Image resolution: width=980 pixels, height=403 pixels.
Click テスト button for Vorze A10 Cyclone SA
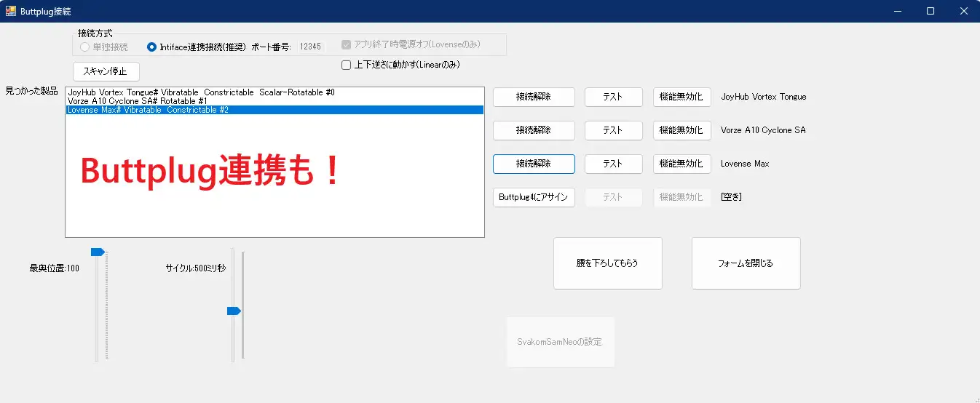coord(613,130)
